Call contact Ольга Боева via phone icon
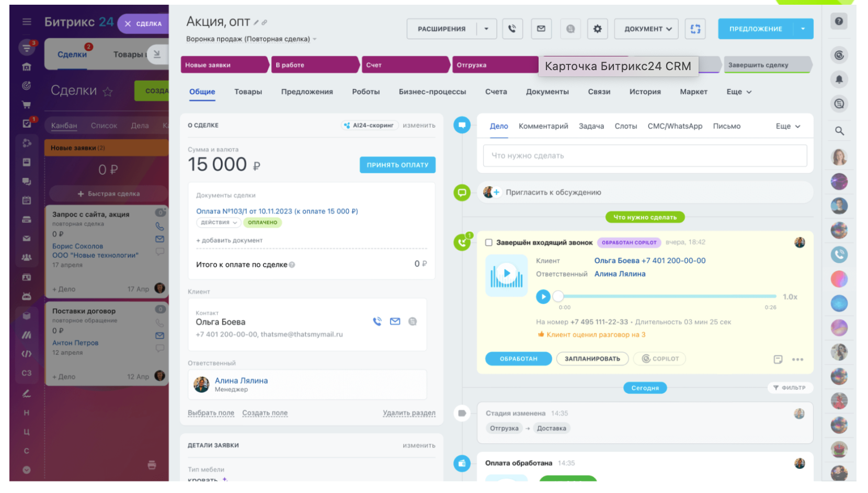Viewport: 868px width, 493px height. pos(377,321)
